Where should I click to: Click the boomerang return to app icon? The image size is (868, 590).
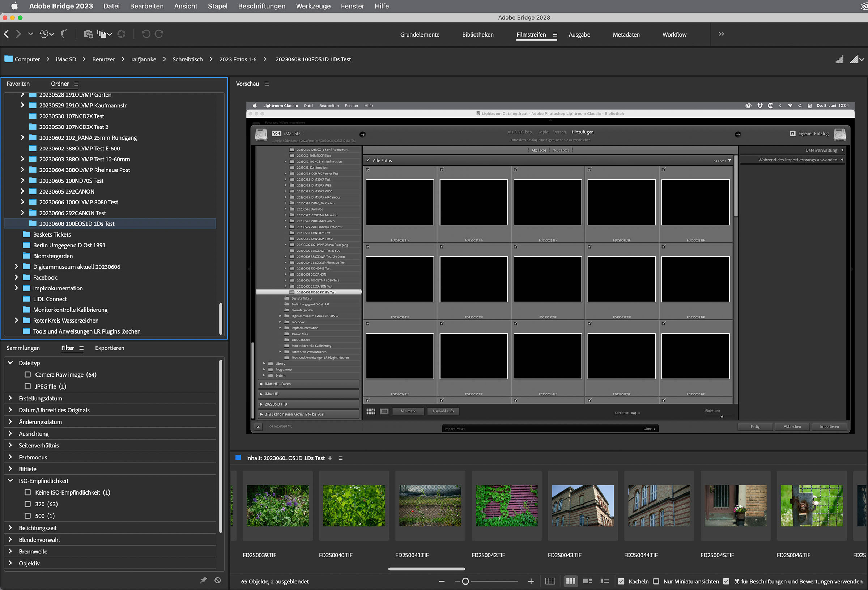click(x=64, y=34)
